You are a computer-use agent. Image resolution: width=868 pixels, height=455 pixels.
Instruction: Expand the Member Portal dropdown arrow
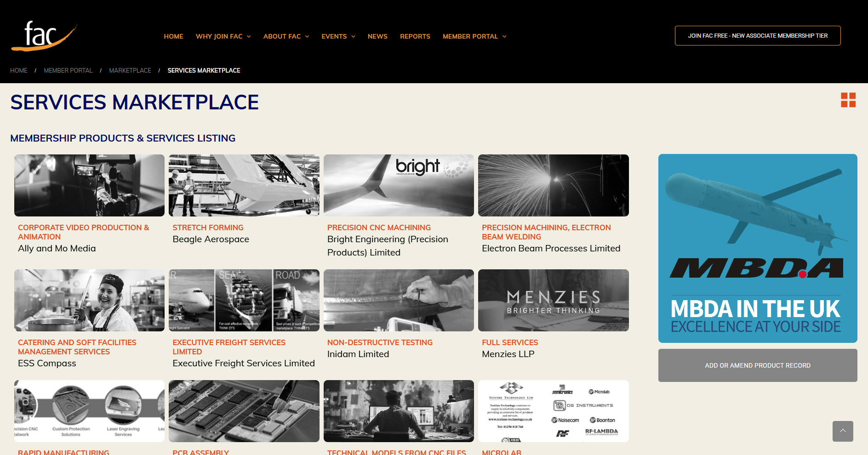[x=504, y=36]
